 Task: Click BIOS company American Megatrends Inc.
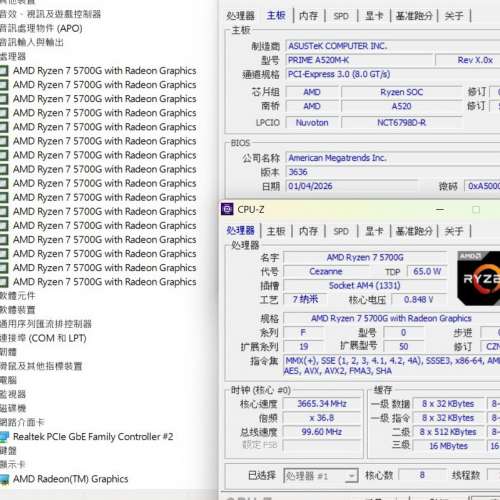pos(393,158)
